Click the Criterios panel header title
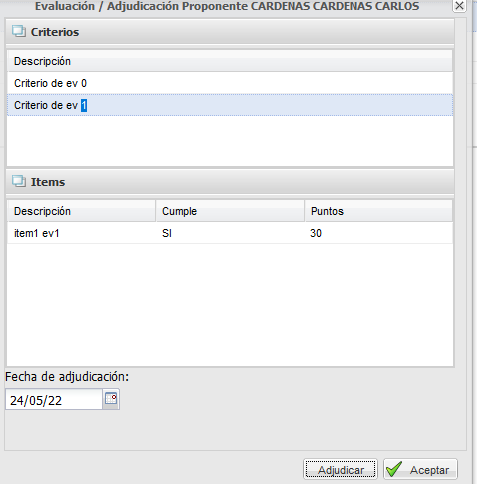This screenshot has height=484, width=477. pyautogui.click(x=55, y=32)
